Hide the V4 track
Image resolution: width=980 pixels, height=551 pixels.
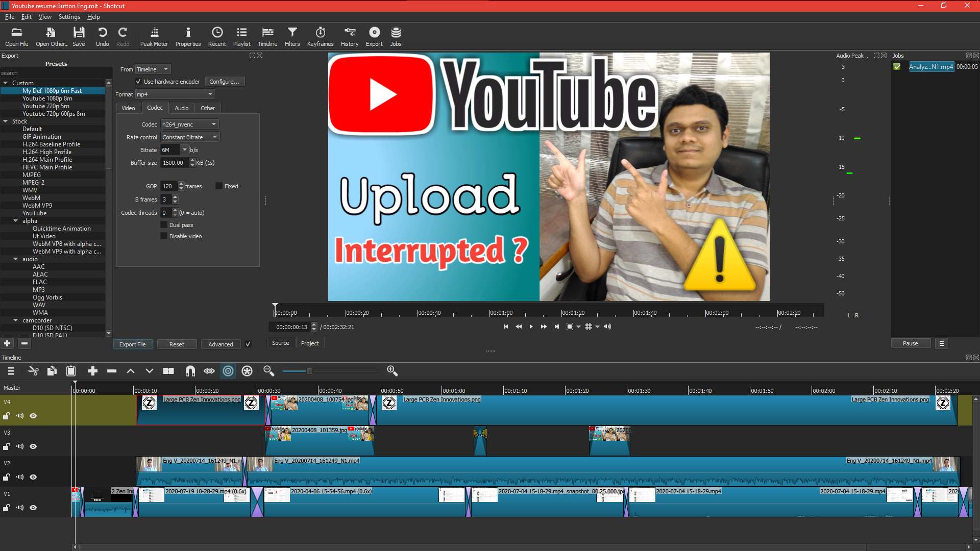click(x=33, y=416)
